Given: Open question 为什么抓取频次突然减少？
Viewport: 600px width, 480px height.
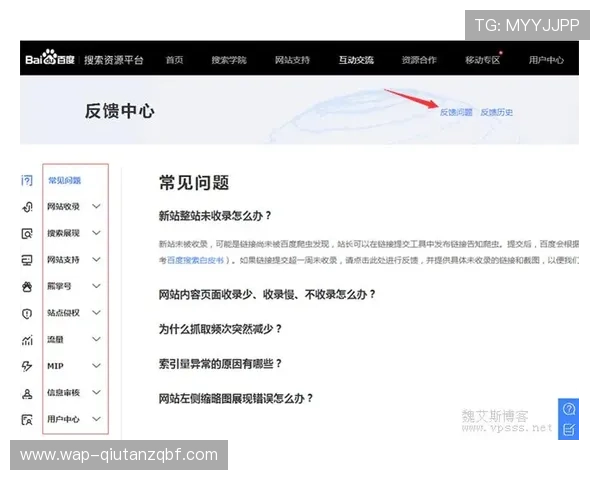Looking at the screenshot, I should click(220, 329).
